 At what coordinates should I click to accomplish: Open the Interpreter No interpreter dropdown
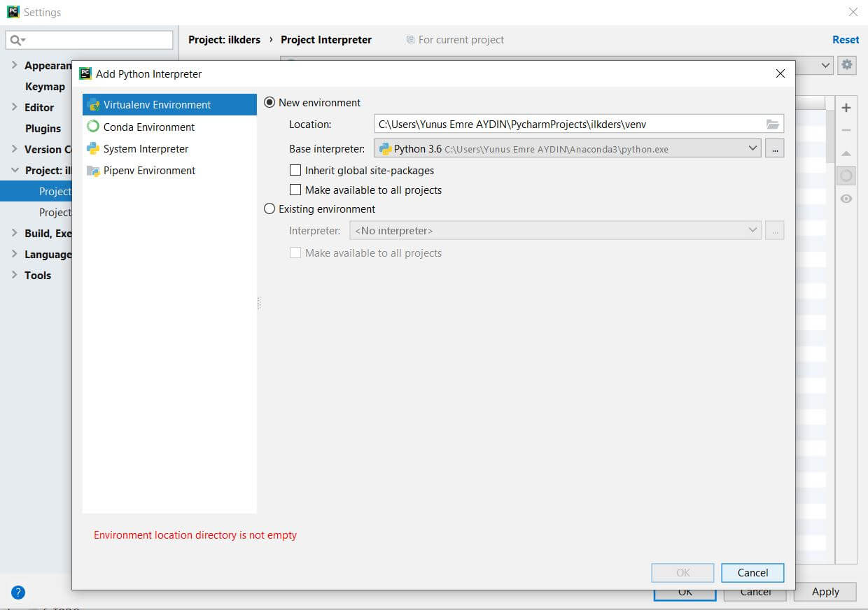coord(555,230)
